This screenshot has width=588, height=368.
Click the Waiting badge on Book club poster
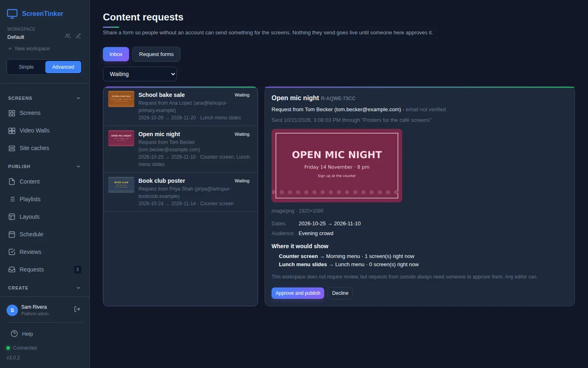click(x=242, y=181)
